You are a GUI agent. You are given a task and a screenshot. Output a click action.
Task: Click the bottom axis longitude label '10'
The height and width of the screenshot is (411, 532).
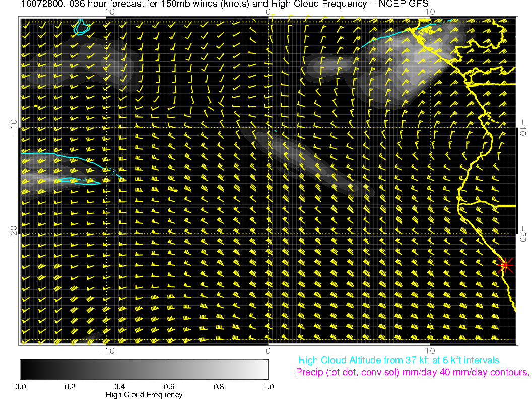tap(430, 350)
